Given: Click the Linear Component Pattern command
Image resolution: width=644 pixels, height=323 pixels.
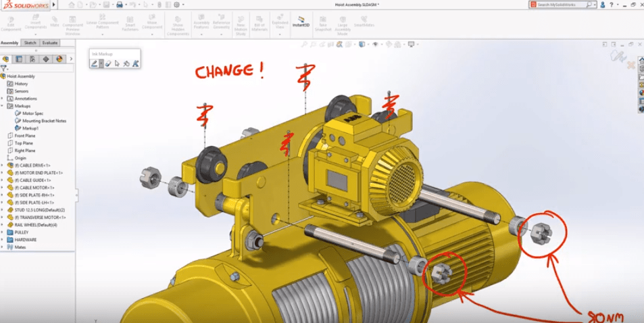Looking at the screenshot, I should (102, 22).
